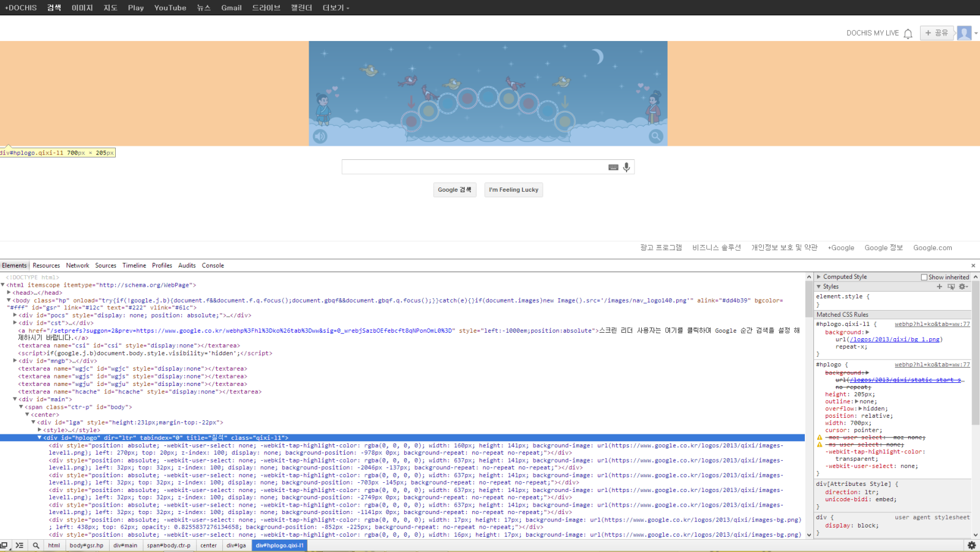The width and height of the screenshot is (980, 552).
Task: Collapse the Styles section
Action: click(x=819, y=287)
